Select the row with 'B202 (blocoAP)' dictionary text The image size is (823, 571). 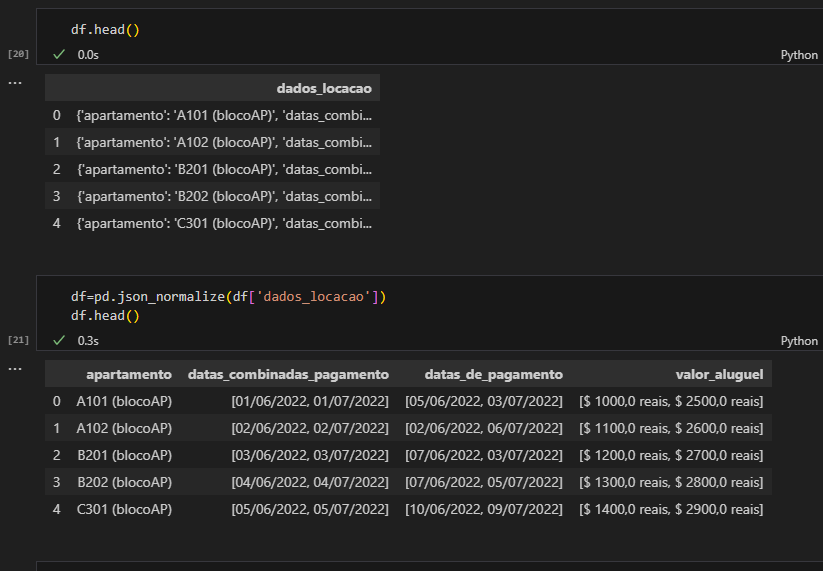click(x=213, y=196)
